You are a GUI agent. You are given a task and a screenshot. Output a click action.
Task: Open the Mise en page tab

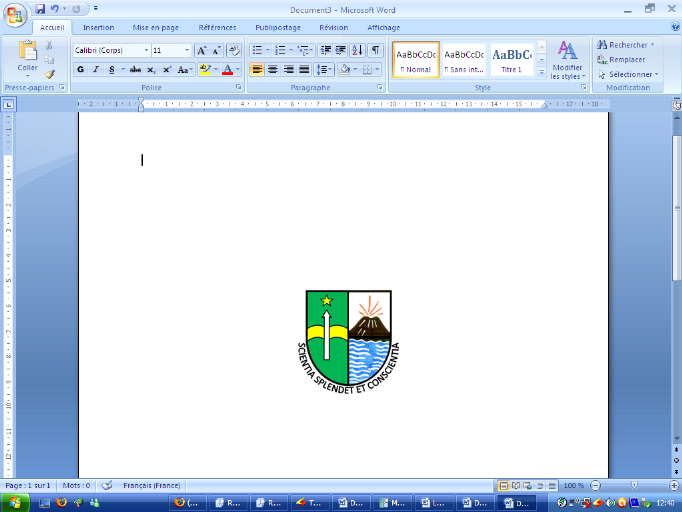(x=154, y=28)
